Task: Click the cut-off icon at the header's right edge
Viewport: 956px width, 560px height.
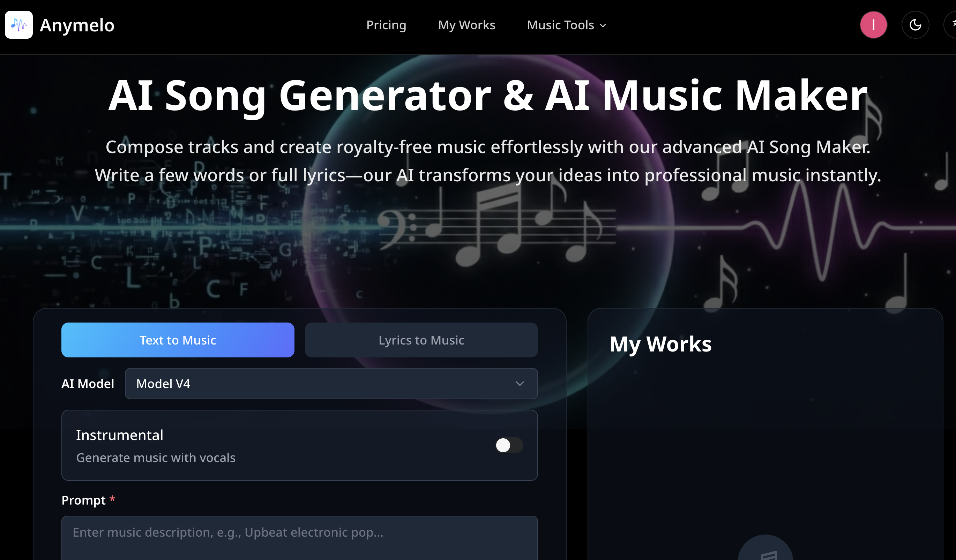Action: pyautogui.click(x=950, y=25)
